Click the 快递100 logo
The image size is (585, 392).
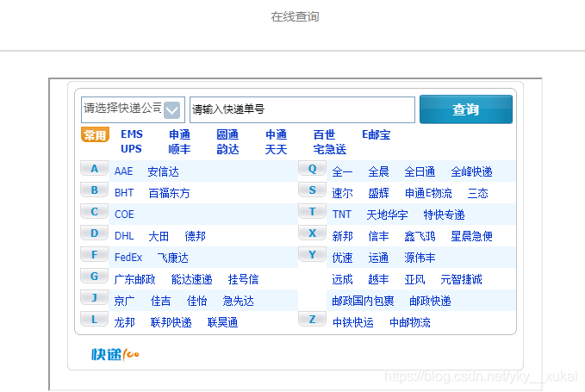click(x=115, y=354)
